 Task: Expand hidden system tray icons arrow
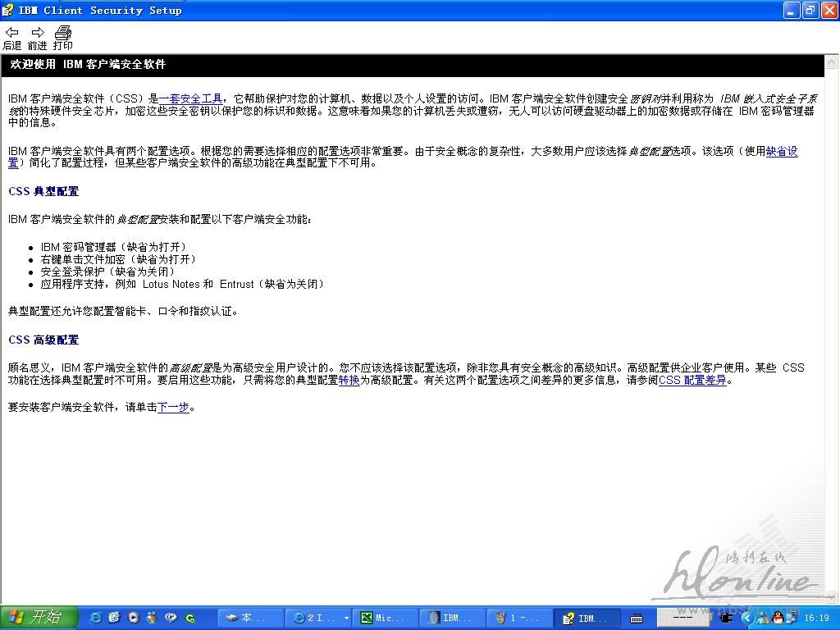pos(747,618)
